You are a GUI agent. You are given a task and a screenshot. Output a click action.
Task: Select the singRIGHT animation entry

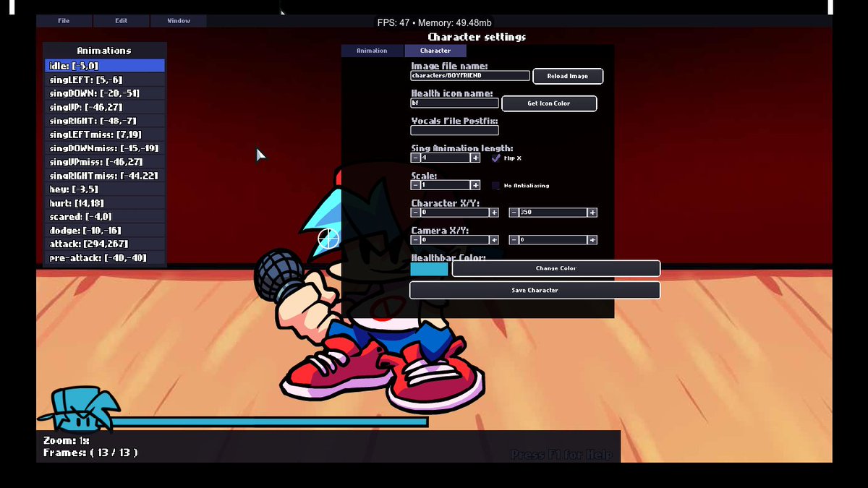tap(105, 121)
